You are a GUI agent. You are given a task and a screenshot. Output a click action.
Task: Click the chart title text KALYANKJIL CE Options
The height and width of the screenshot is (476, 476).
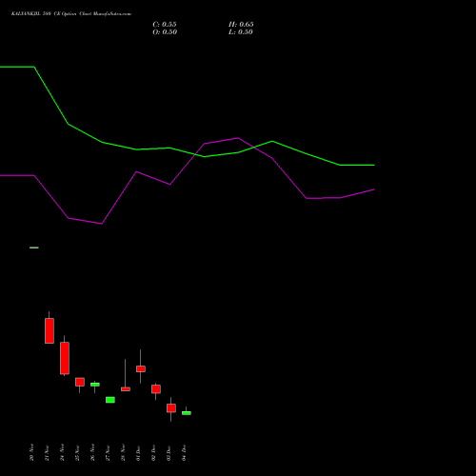(x=71, y=14)
